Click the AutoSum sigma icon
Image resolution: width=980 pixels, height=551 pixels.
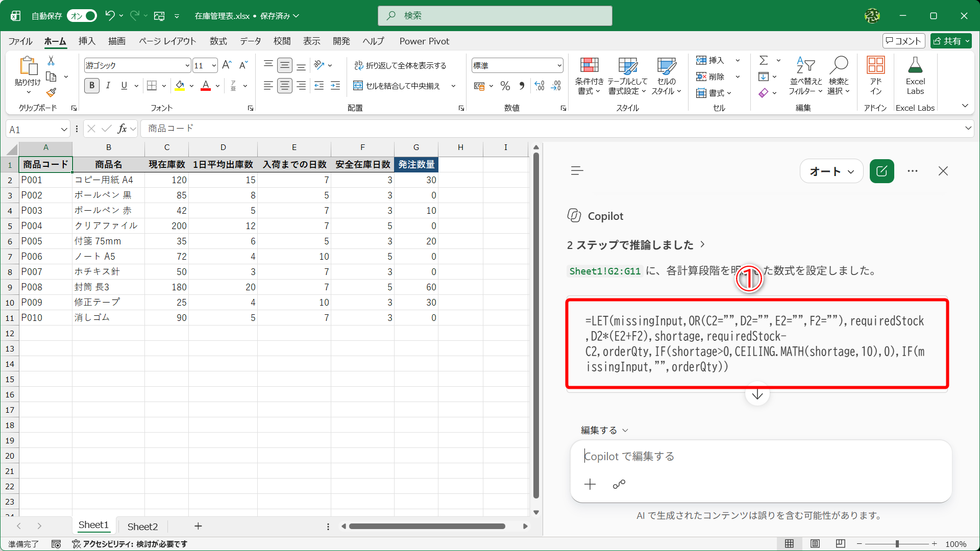point(764,60)
